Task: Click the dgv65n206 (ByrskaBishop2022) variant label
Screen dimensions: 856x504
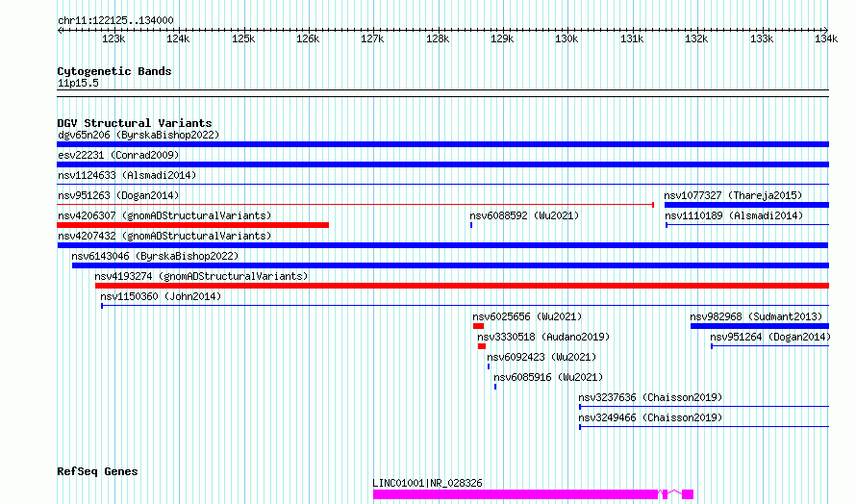Action: tap(138, 135)
